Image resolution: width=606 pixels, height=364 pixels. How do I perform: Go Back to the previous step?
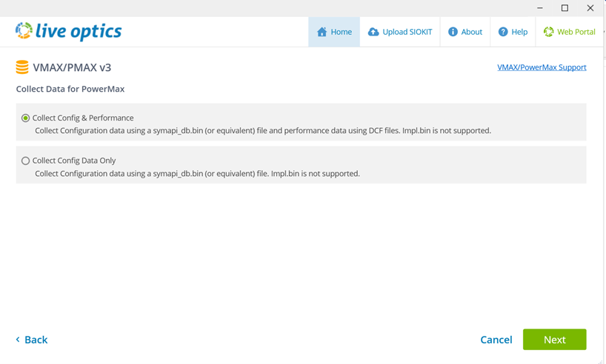35,340
